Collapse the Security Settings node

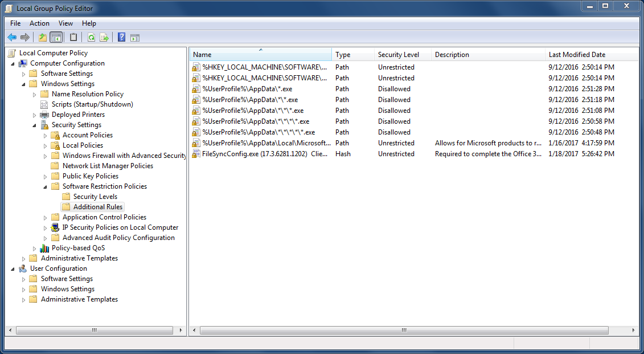point(35,124)
